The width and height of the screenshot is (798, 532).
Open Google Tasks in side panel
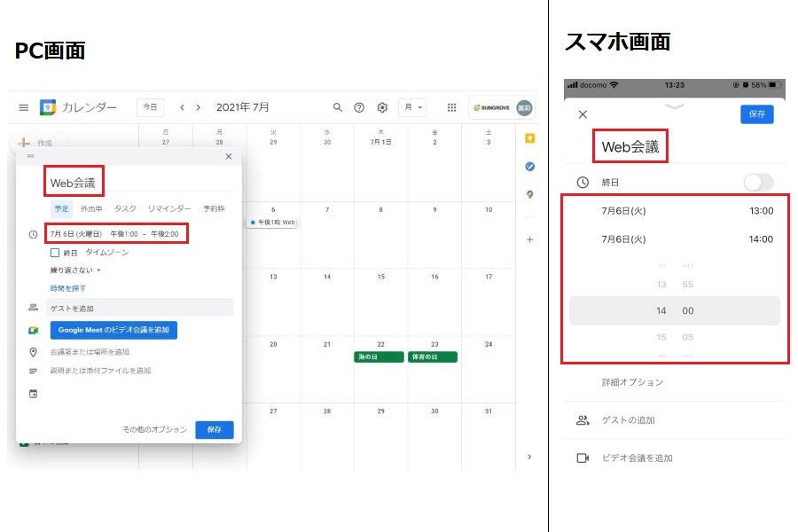coord(529,167)
